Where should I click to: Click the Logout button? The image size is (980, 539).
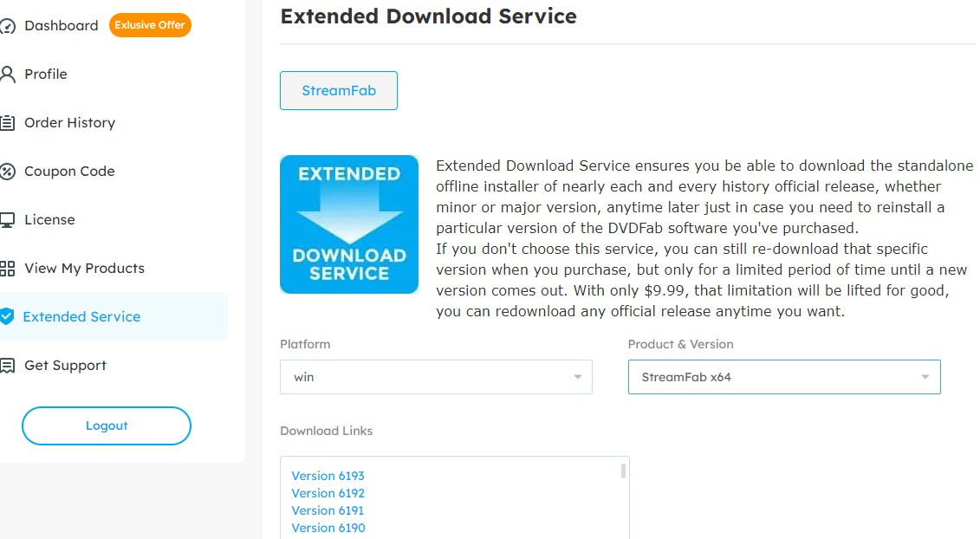point(107,425)
